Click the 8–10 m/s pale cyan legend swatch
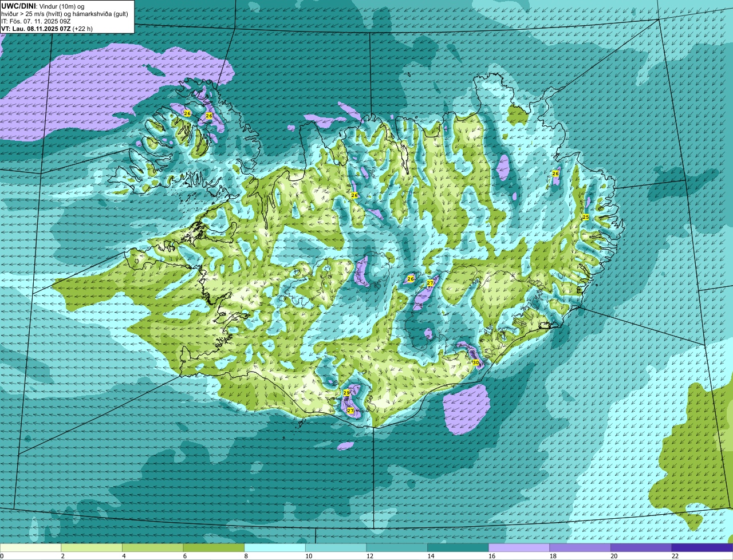The width and height of the screenshot is (733, 560). click(x=275, y=547)
